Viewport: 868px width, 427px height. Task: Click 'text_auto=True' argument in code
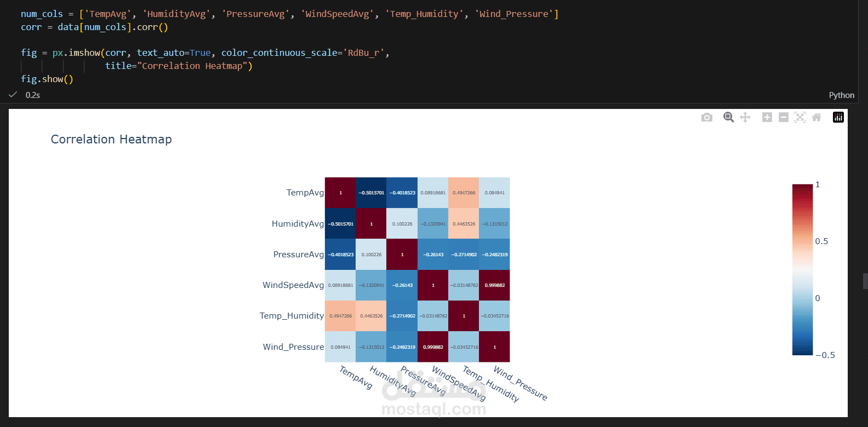(174, 53)
